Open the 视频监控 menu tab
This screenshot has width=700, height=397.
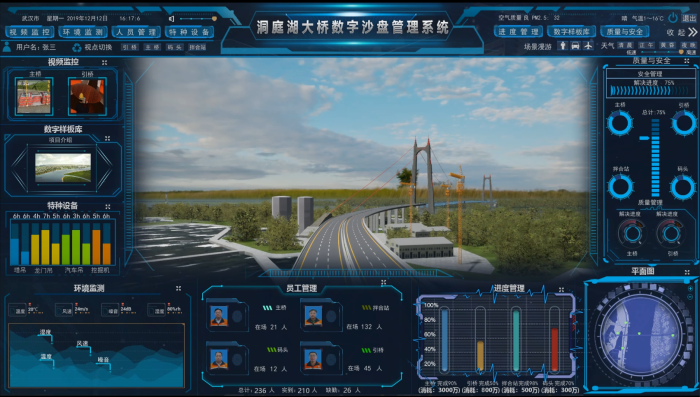point(29,32)
